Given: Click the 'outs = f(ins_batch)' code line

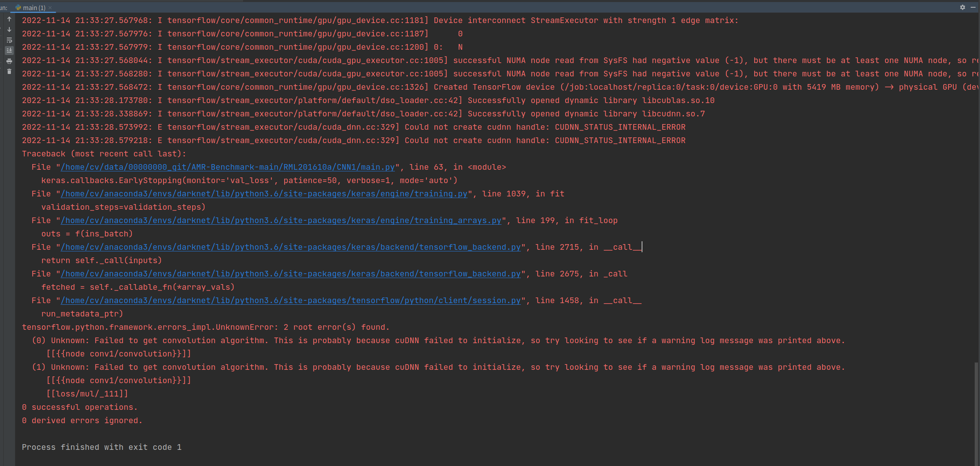Looking at the screenshot, I should click(x=87, y=234).
